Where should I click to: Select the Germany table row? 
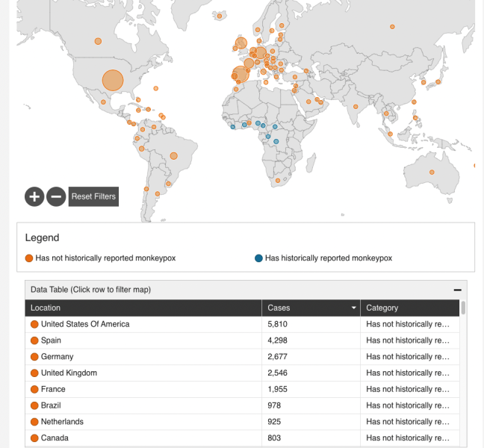coord(57,357)
